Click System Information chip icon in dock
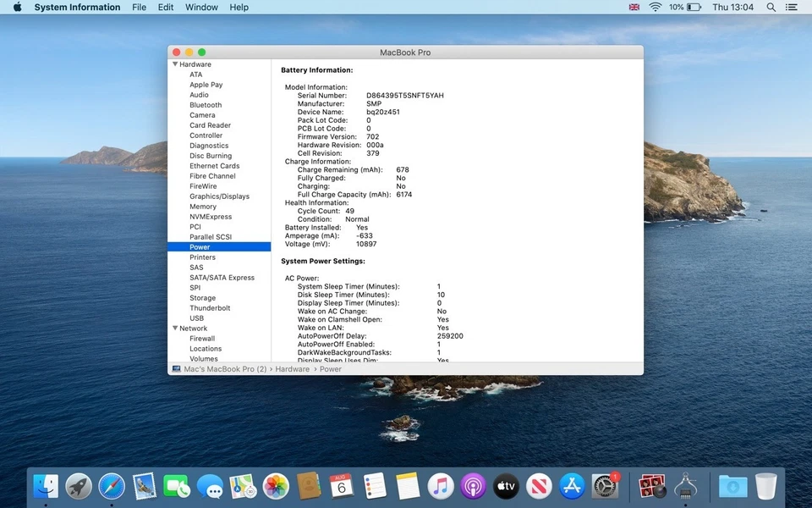812x508 pixels. [685, 487]
